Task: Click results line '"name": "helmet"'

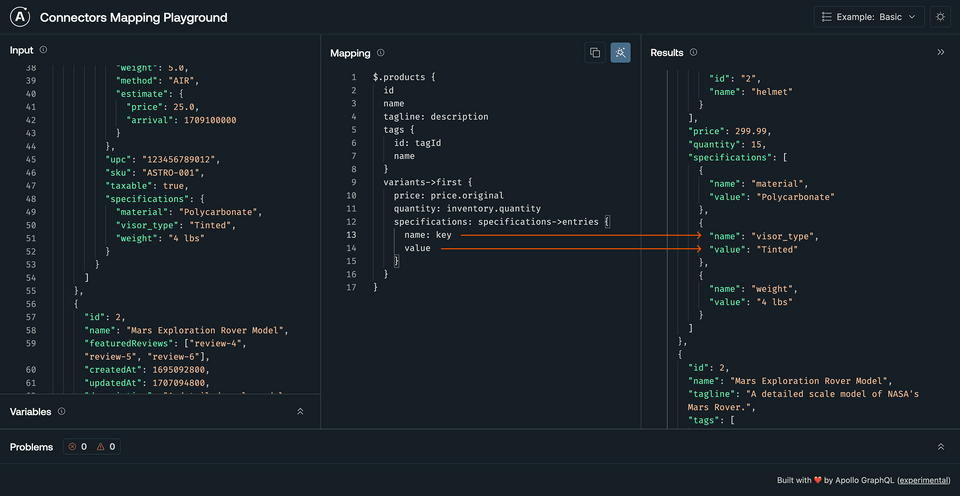Action: 752,92
